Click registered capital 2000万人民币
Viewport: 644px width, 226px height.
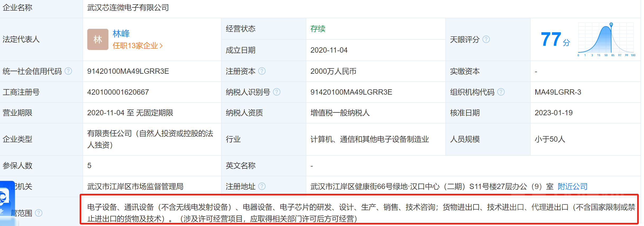pos(333,71)
